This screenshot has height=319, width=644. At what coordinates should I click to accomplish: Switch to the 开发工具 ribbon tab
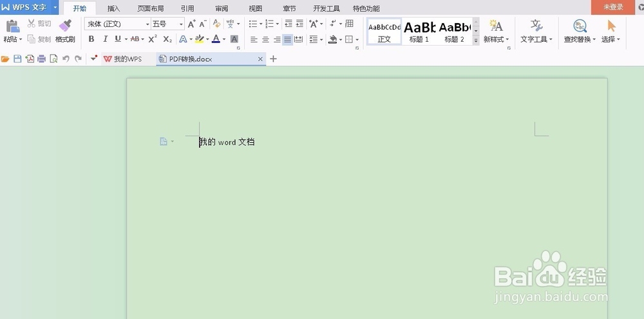pyautogui.click(x=327, y=8)
